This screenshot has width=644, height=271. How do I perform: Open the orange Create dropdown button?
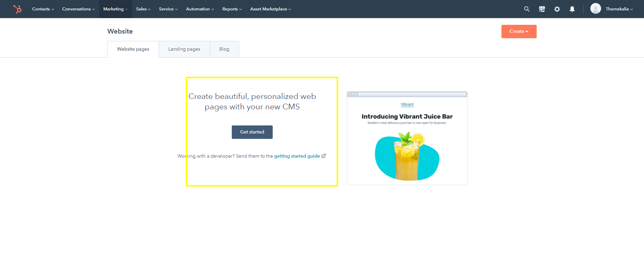(x=519, y=32)
